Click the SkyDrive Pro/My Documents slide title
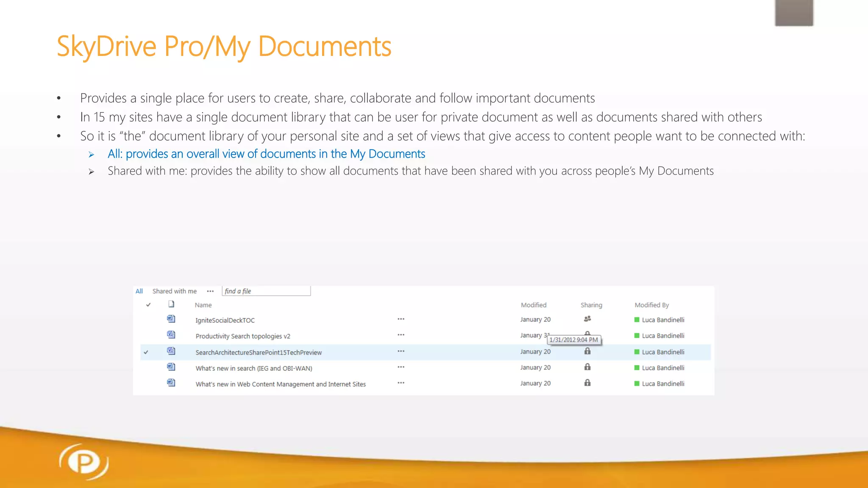868x488 pixels. [x=224, y=46]
